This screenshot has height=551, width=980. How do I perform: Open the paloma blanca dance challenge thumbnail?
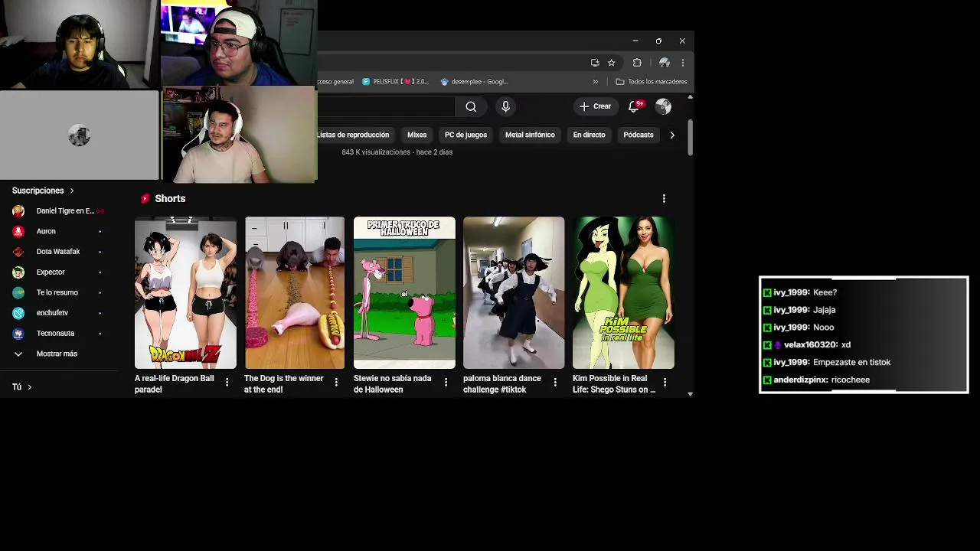tap(514, 293)
